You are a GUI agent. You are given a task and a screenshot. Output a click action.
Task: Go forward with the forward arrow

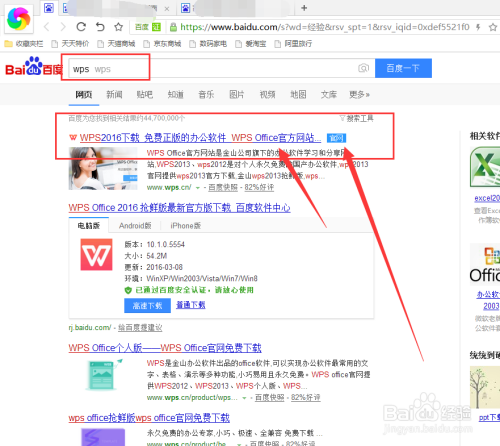point(62,27)
